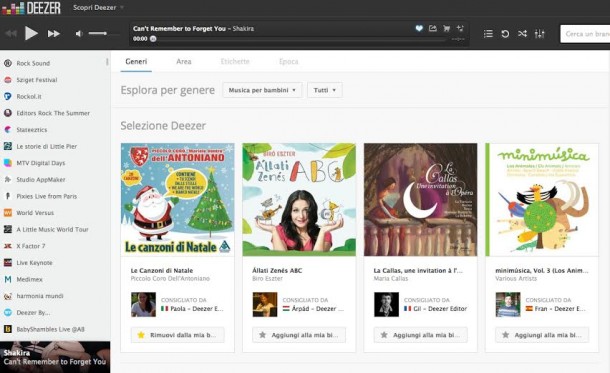The height and width of the screenshot is (373, 610).
Task: Switch to the Epoca tab
Action: pos(289,61)
